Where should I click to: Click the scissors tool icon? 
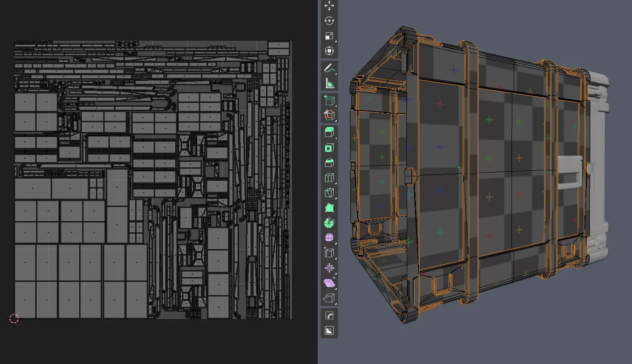point(329,115)
